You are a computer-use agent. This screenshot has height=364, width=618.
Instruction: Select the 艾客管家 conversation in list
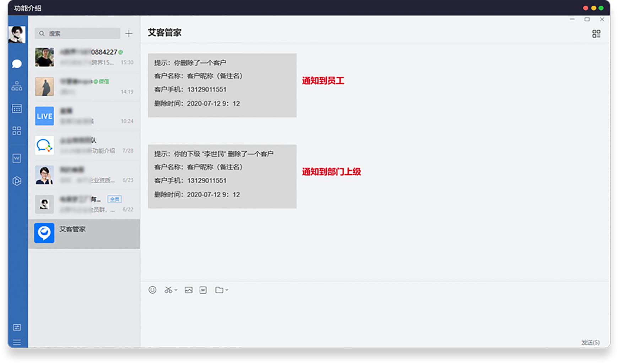click(84, 233)
